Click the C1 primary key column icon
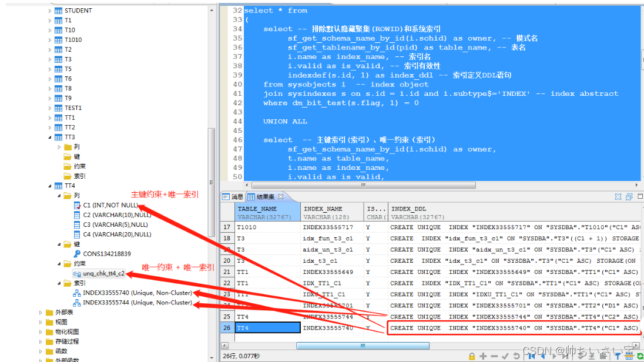 [77, 205]
